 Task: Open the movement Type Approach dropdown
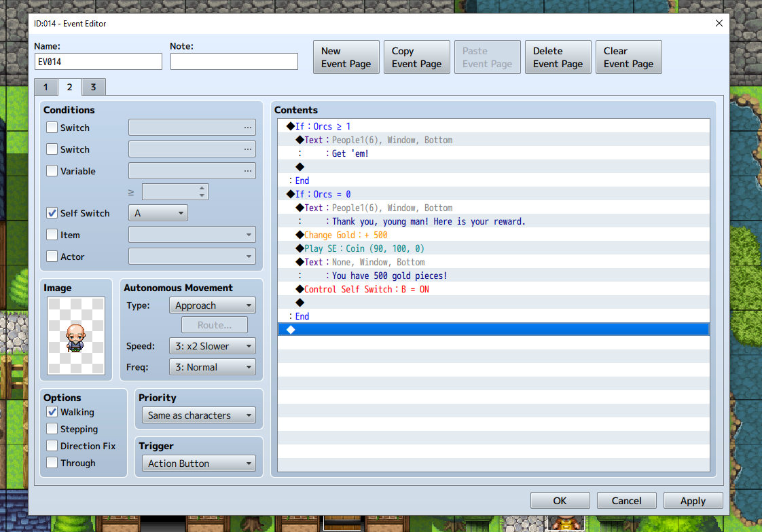coord(212,305)
